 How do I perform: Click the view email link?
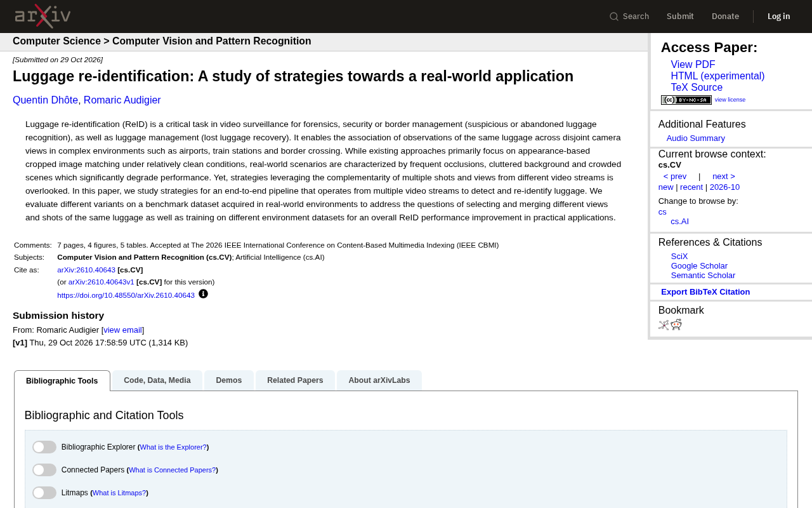122,330
